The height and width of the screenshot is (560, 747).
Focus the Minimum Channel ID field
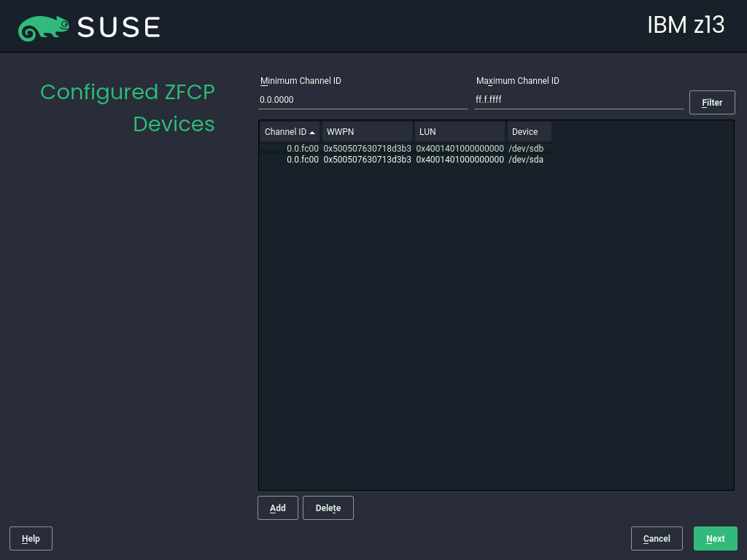click(363, 100)
